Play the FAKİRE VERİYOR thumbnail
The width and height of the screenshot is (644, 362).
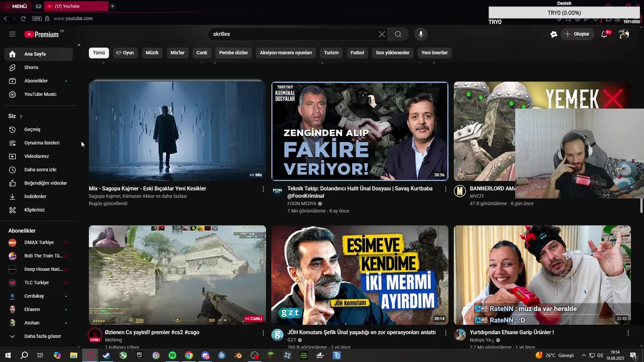pyautogui.click(x=360, y=131)
